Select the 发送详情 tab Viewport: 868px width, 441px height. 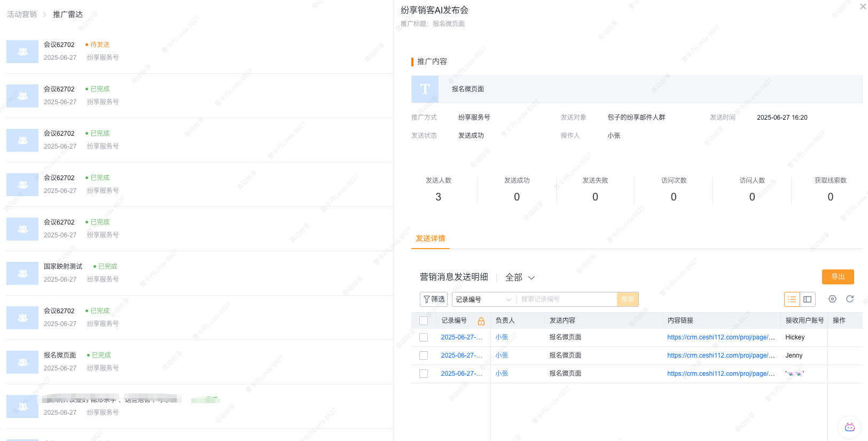tap(431, 238)
